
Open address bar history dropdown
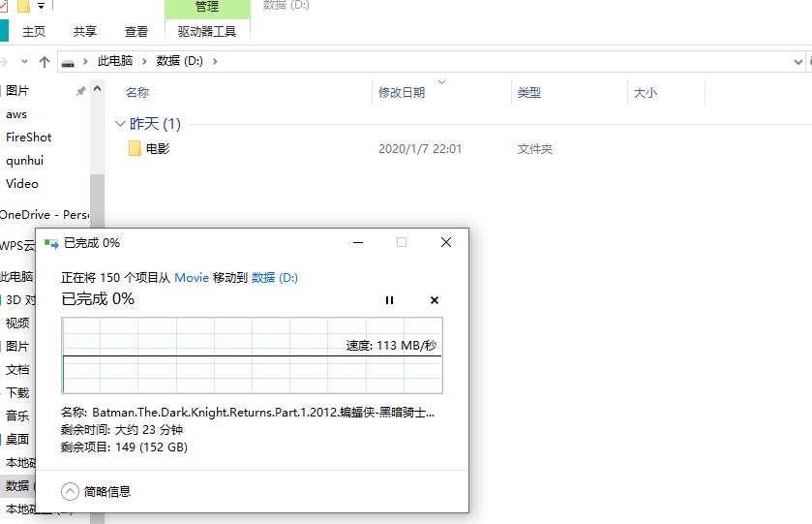coord(797,62)
